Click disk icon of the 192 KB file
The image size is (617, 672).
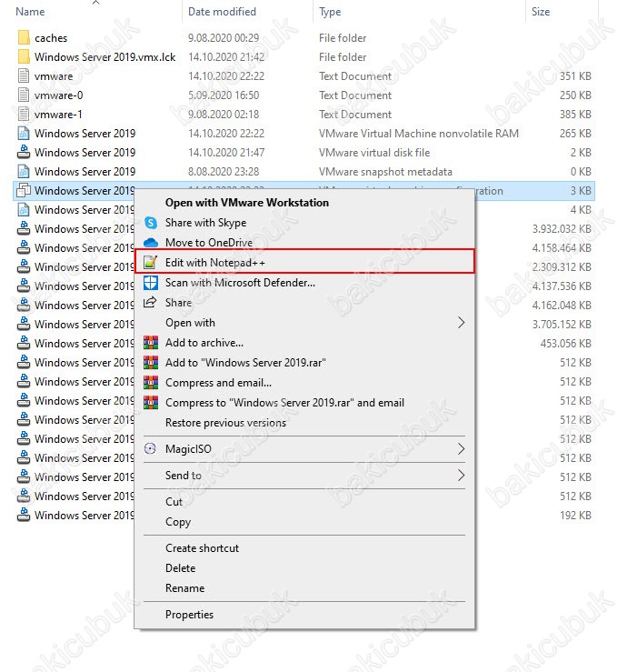[x=24, y=515]
